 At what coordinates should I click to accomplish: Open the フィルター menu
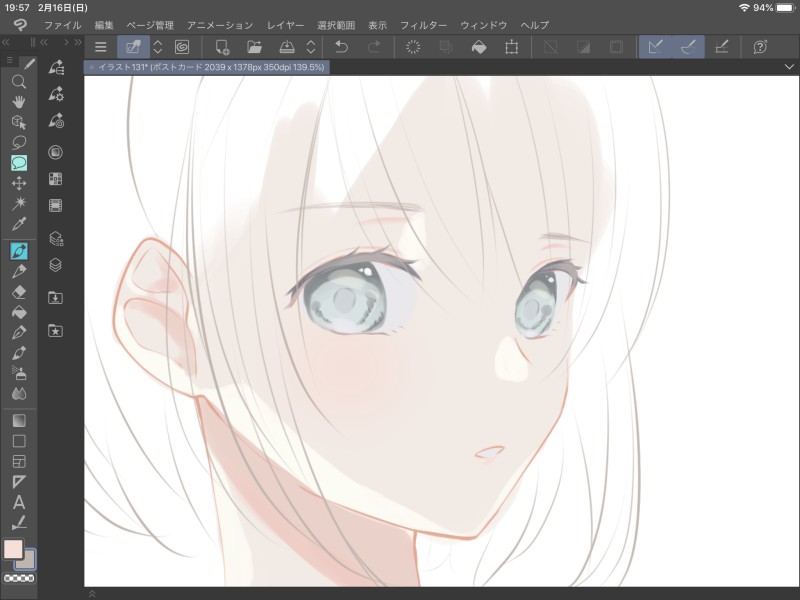(x=423, y=25)
